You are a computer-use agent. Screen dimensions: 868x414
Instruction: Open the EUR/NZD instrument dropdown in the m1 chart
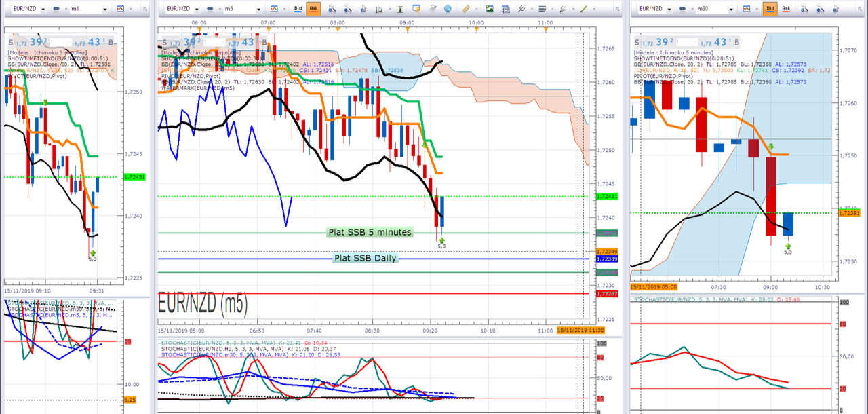tap(43, 10)
